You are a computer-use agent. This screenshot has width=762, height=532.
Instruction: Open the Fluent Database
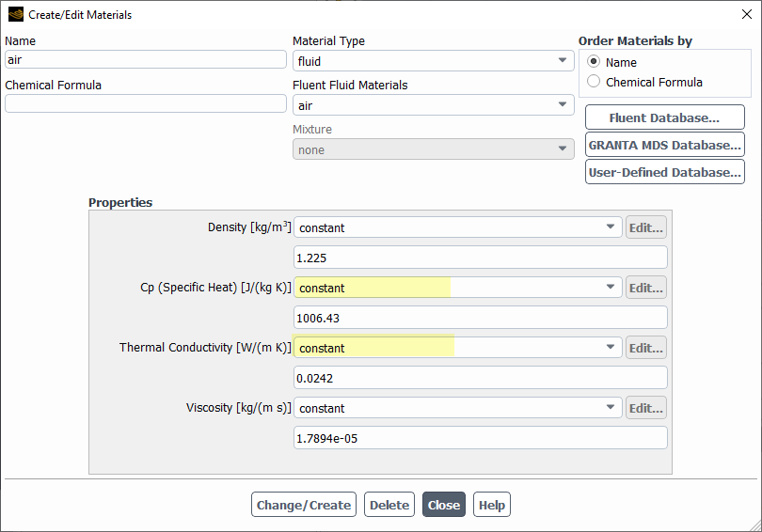(664, 117)
